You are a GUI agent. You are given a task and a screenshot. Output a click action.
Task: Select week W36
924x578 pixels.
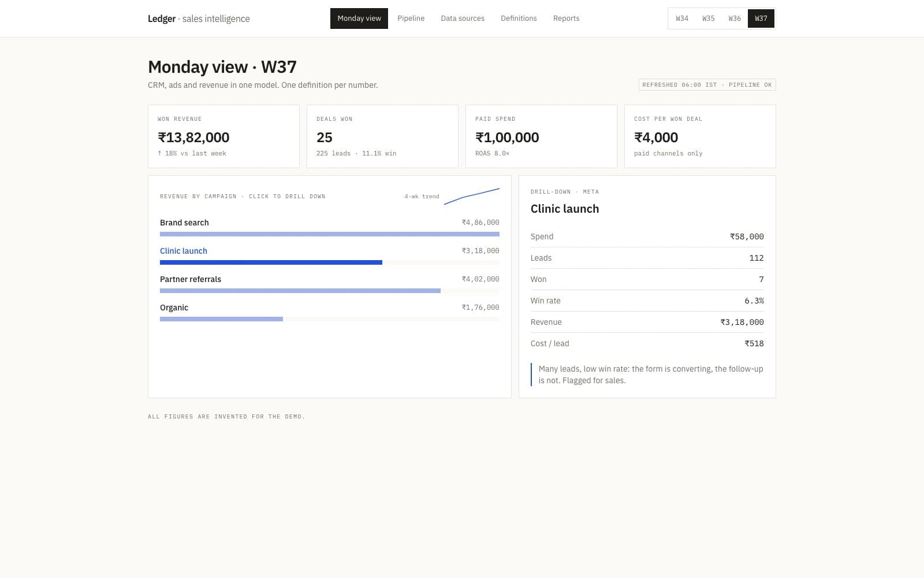click(x=735, y=18)
